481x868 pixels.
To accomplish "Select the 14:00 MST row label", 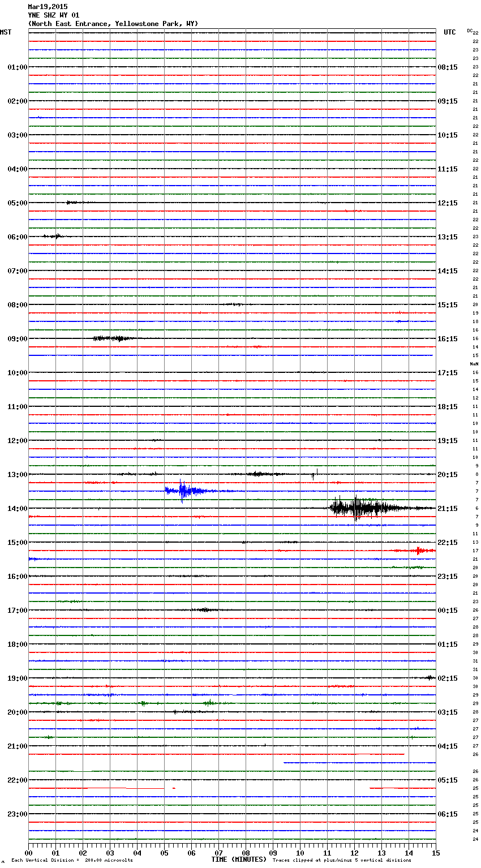I will (17, 509).
